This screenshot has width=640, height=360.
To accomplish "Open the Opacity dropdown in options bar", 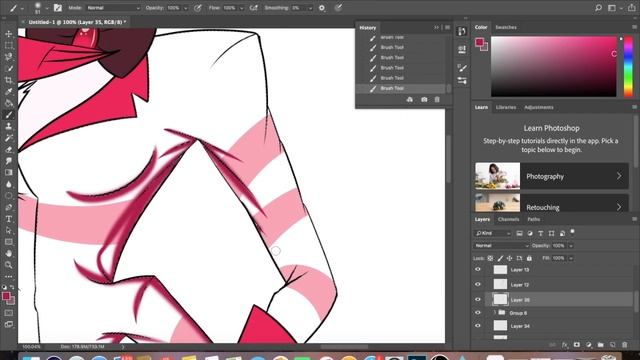I will click(x=186, y=8).
